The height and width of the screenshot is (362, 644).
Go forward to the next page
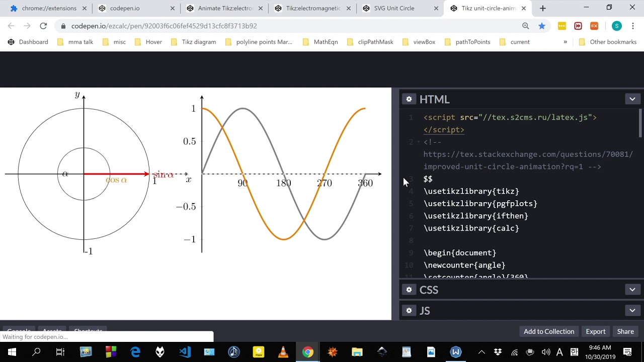click(27, 26)
